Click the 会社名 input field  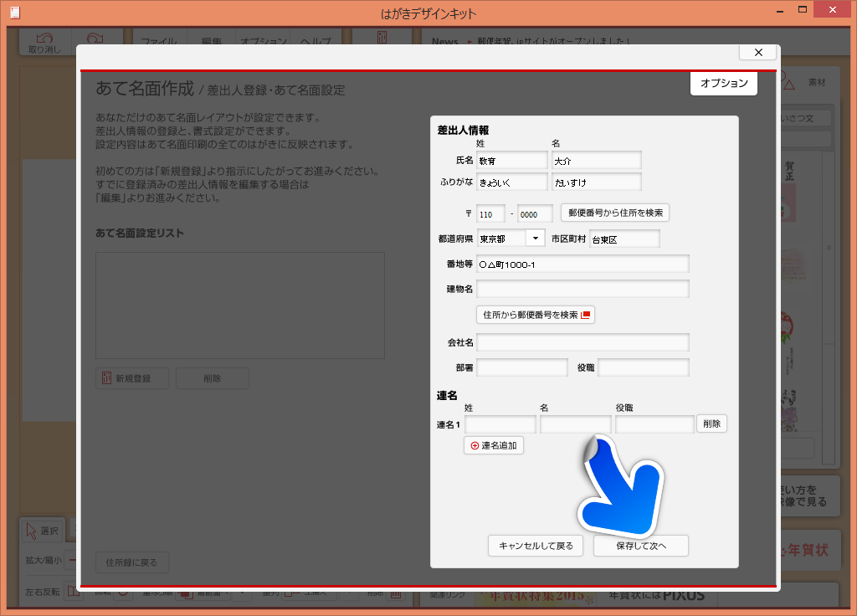click(x=582, y=342)
